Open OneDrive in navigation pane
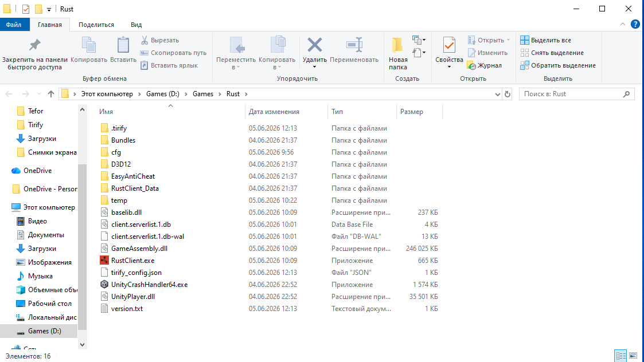This screenshot has width=644, height=362. tap(37, 170)
